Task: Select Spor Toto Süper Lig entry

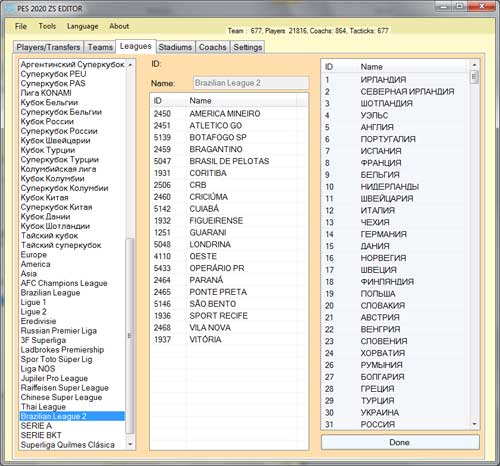Action: pos(72,359)
